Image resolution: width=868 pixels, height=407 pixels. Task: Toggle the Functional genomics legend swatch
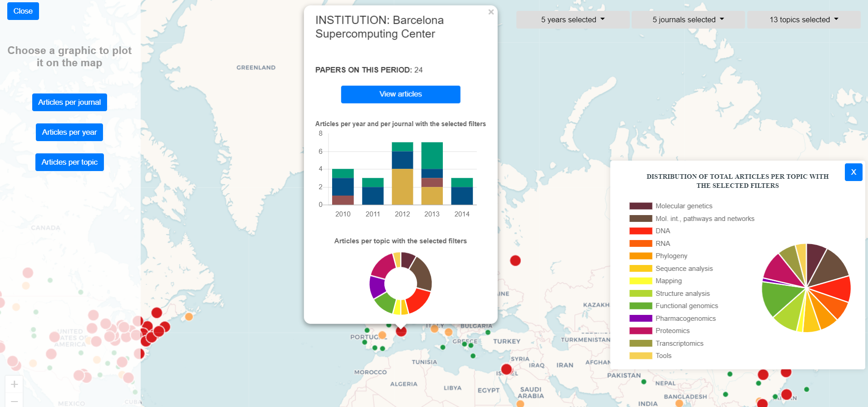641,306
